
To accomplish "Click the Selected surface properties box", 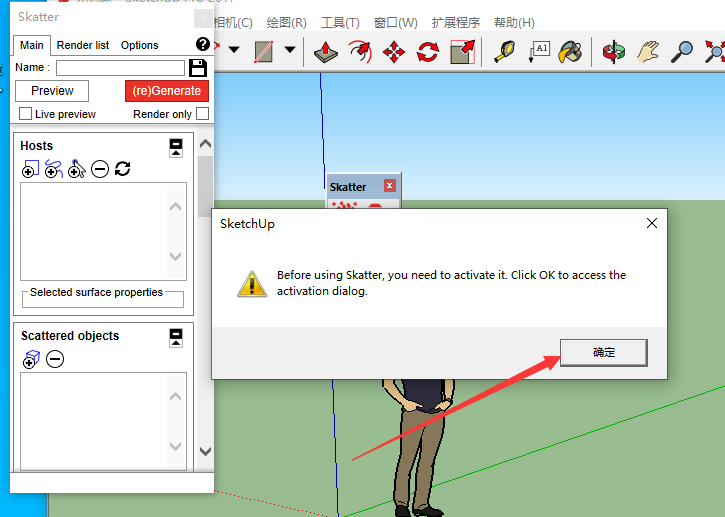I will [x=103, y=298].
